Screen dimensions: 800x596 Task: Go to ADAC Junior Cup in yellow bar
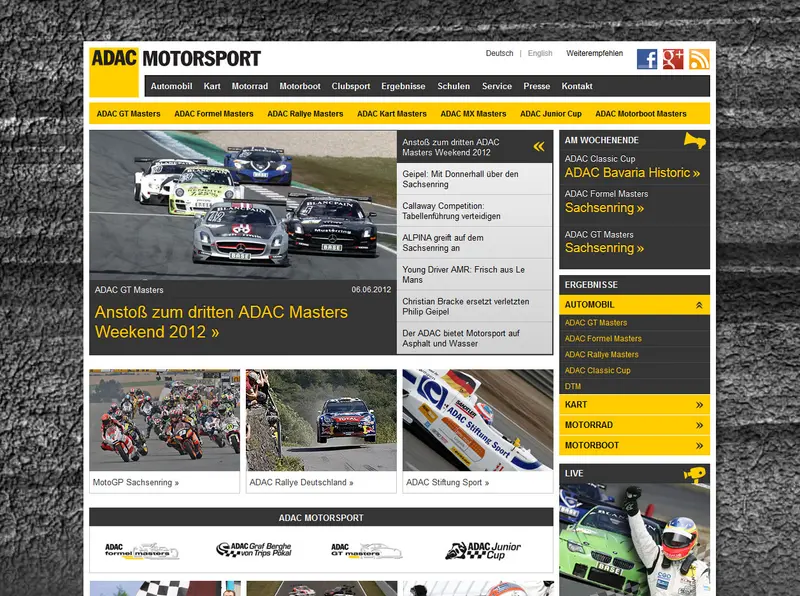point(551,114)
